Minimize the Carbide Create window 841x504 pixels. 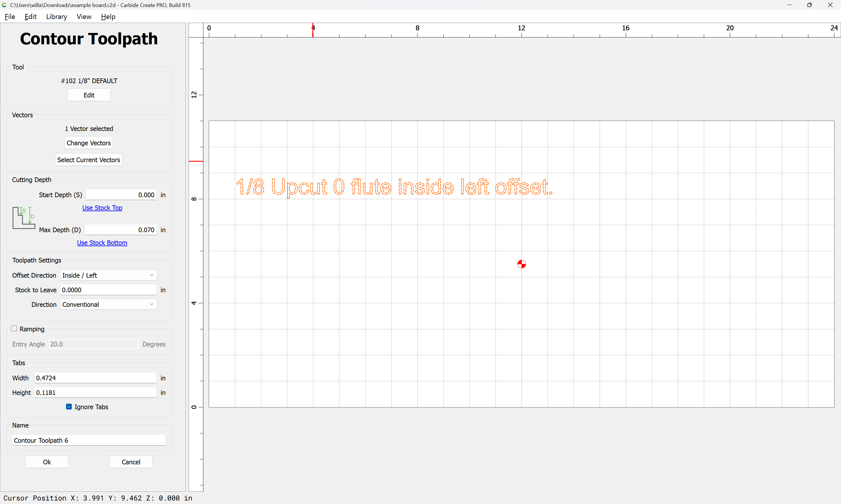coord(789,5)
